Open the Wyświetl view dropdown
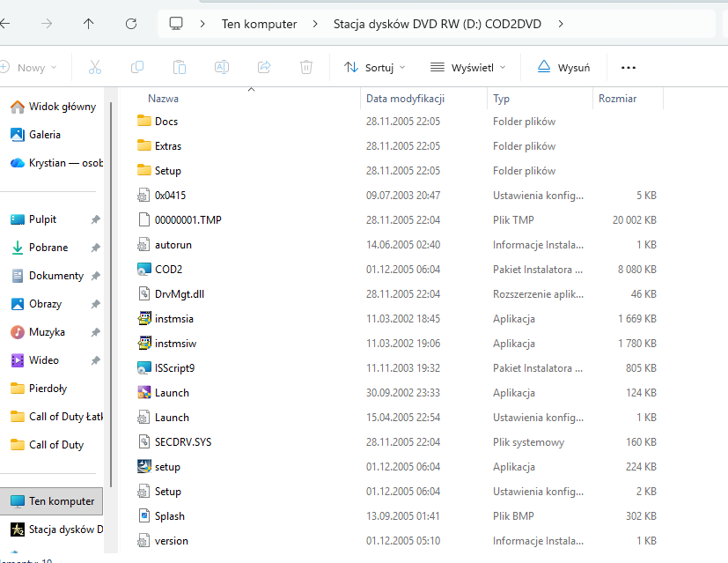728x563 pixels. 468,67
